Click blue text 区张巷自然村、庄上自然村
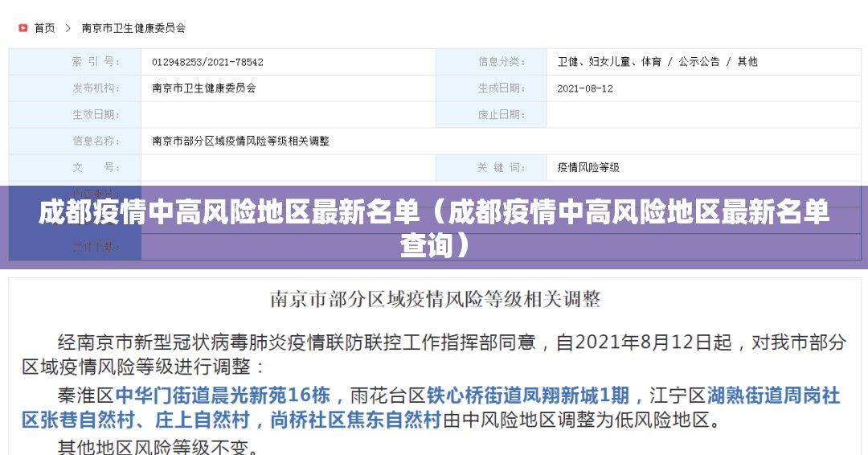Image resolution: width=868 pixels, height=455 pixels. [x=136, y=420]
